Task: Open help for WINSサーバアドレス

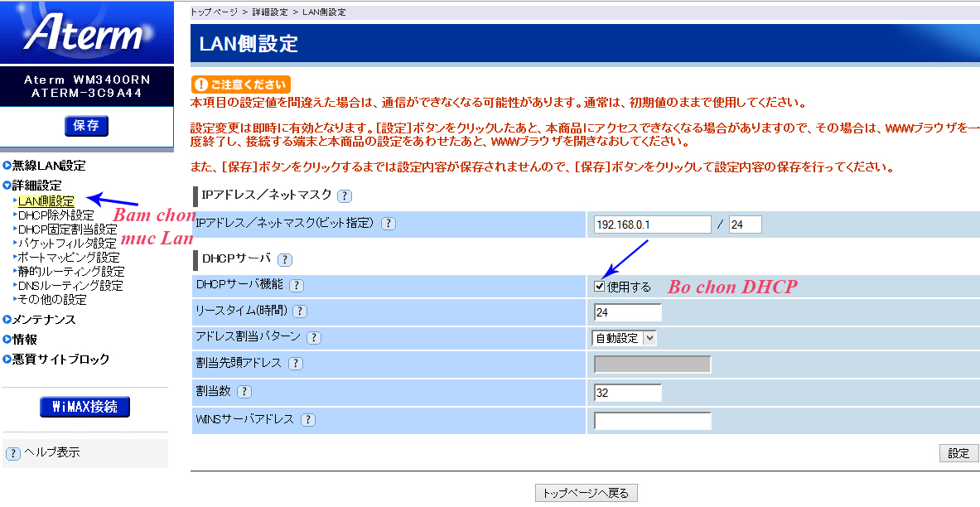Action: [308, 420]
